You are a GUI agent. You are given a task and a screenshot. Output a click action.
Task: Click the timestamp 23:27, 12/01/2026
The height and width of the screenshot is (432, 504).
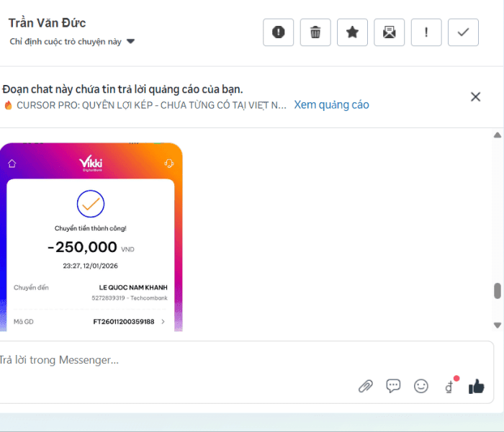tap(90, 266)
